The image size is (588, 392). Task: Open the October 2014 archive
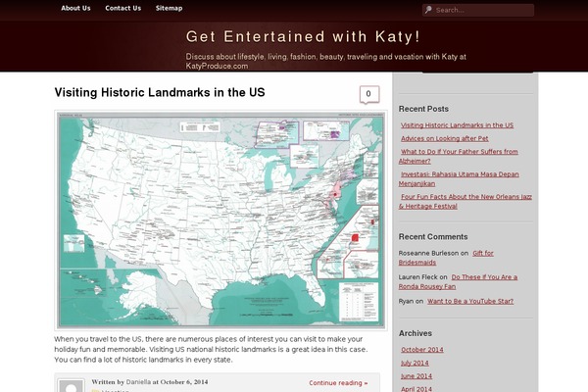pos(422,350)
